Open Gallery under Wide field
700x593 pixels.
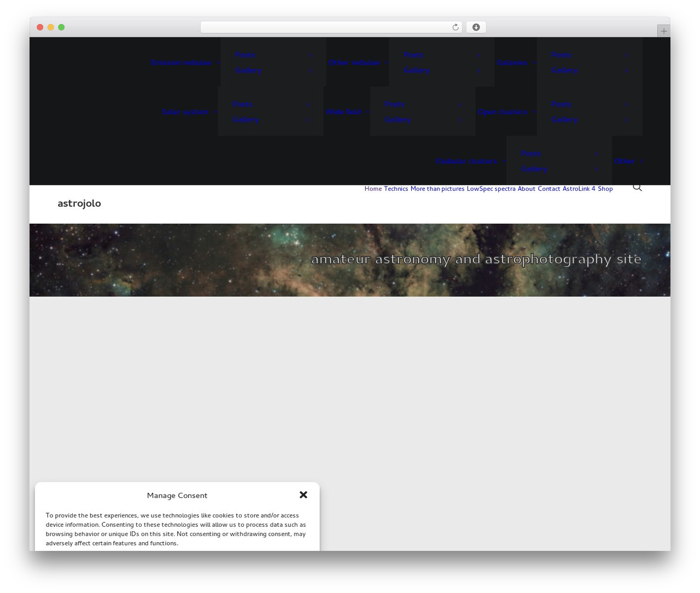pyautogui.click(x=398, y=119)
